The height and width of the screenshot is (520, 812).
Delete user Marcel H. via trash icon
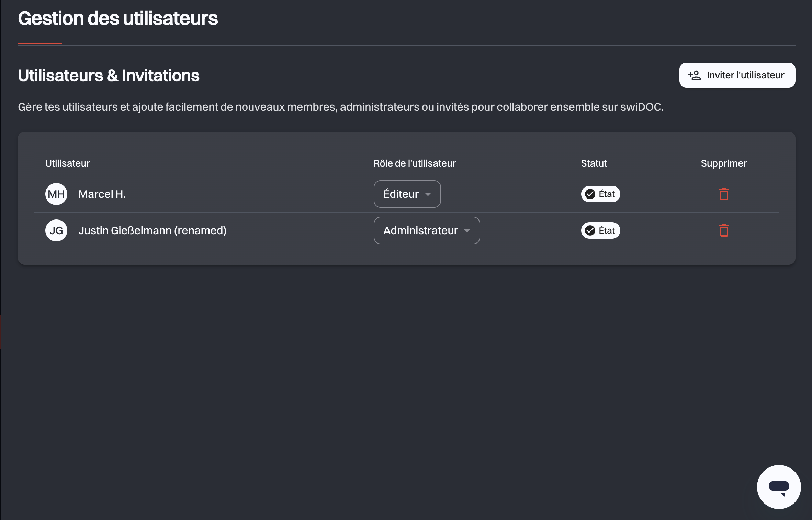click(724, 194)
